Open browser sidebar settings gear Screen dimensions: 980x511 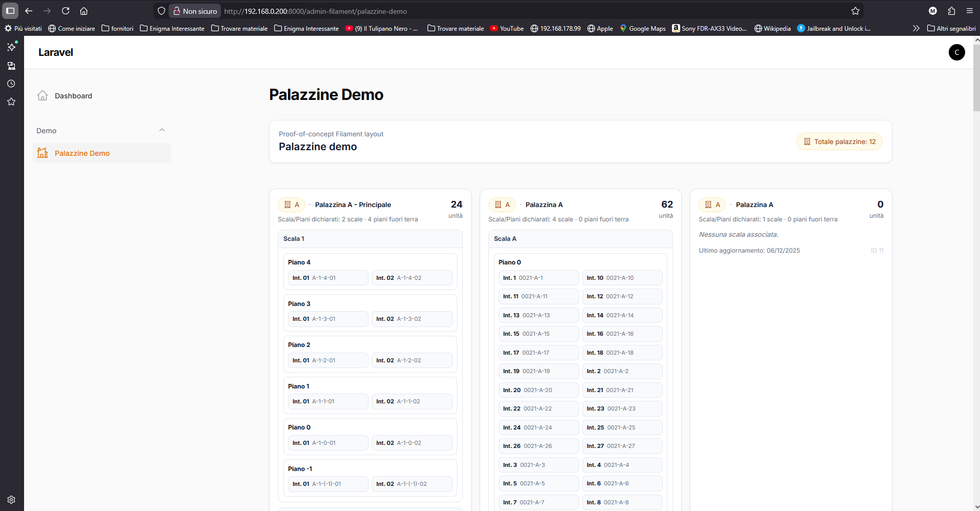[x=11, y=500]
